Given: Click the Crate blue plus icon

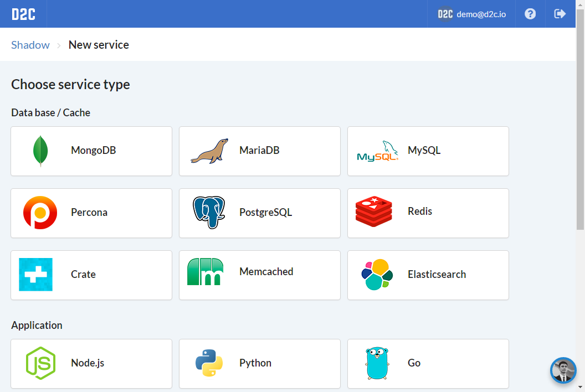Looking at the screenshot, I should (36, 275).
